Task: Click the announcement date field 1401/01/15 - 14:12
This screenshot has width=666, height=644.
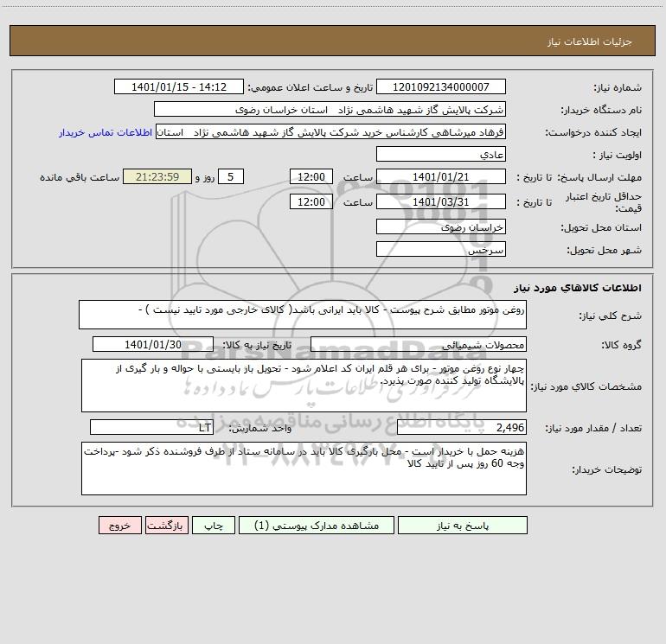Action: pos(179,86)
